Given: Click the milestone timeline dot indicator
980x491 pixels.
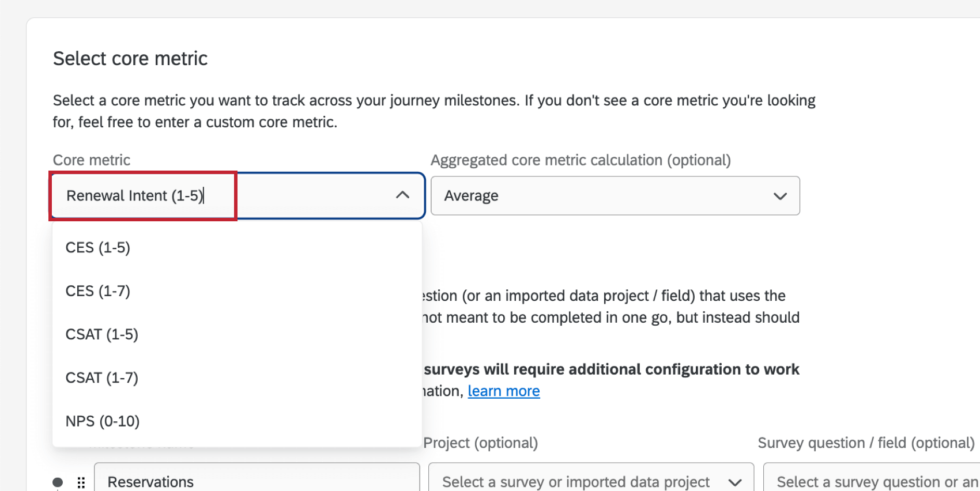Looking at the screenshot, I should click(x=56, y=482).
